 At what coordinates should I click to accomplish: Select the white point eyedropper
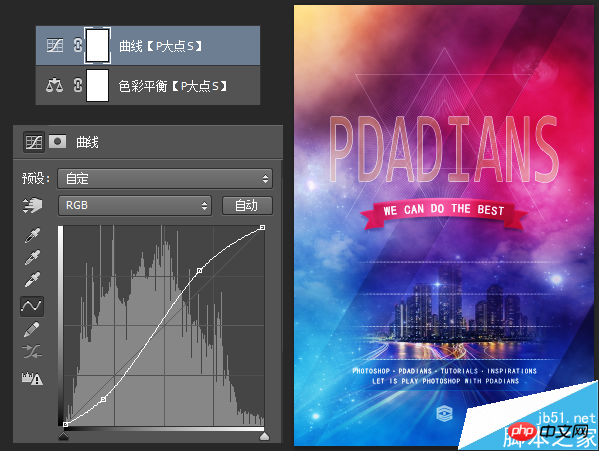click(x=32, y=280)
